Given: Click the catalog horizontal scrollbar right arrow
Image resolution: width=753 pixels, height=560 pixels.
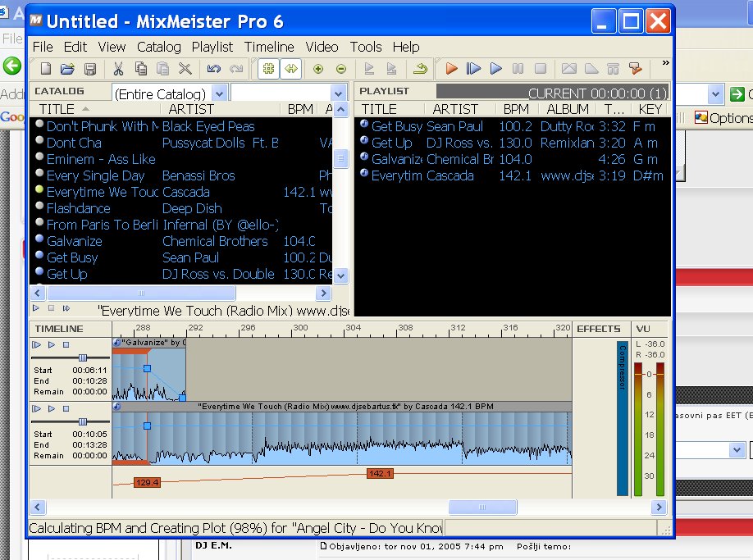Looking at the screenshot, I should (x=323, y=293).
